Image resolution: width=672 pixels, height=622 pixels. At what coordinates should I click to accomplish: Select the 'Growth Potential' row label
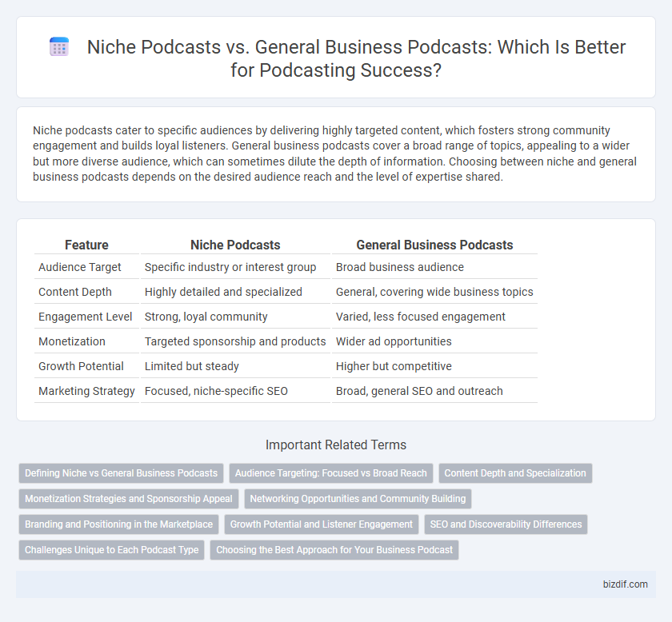81,367
